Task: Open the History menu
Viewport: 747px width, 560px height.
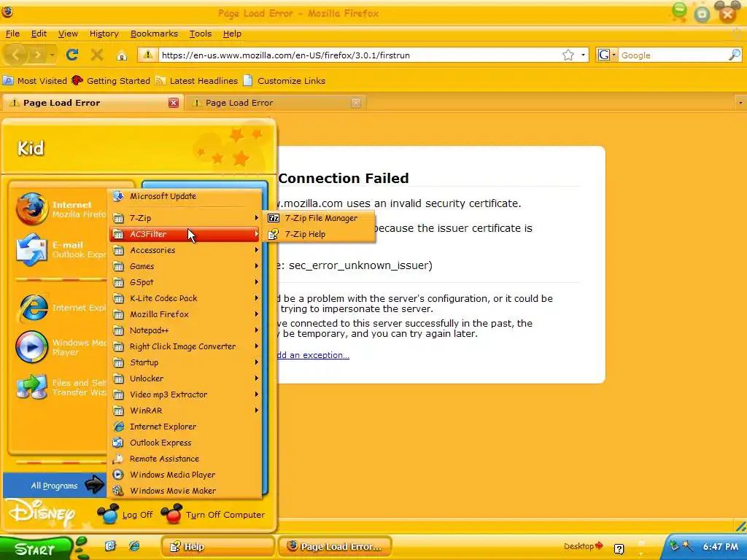Action: point(104,34)
